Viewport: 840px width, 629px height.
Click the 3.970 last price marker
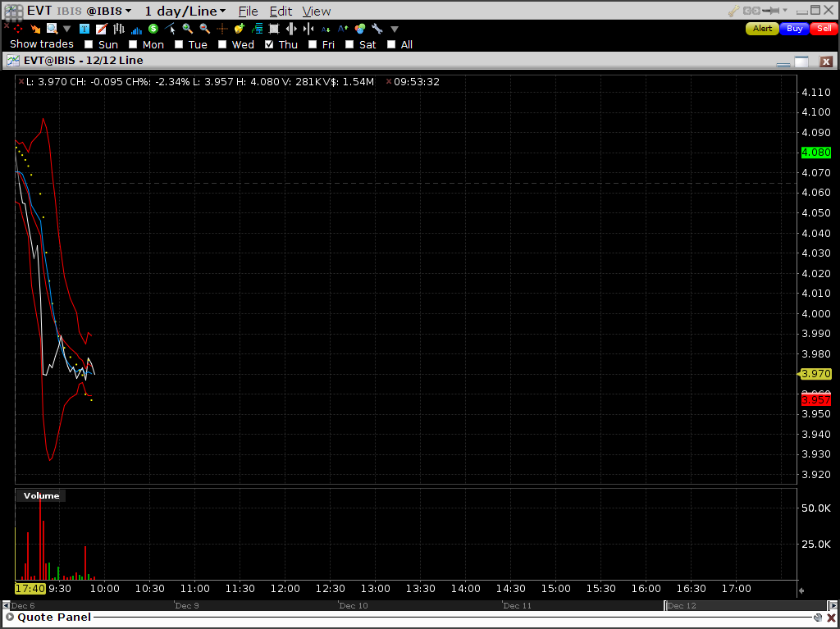click(815, 374)
